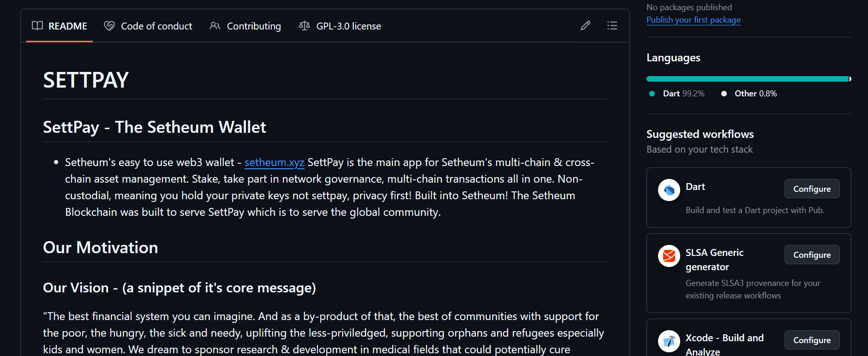Click the Our Vision subheading

coord(180,288)
